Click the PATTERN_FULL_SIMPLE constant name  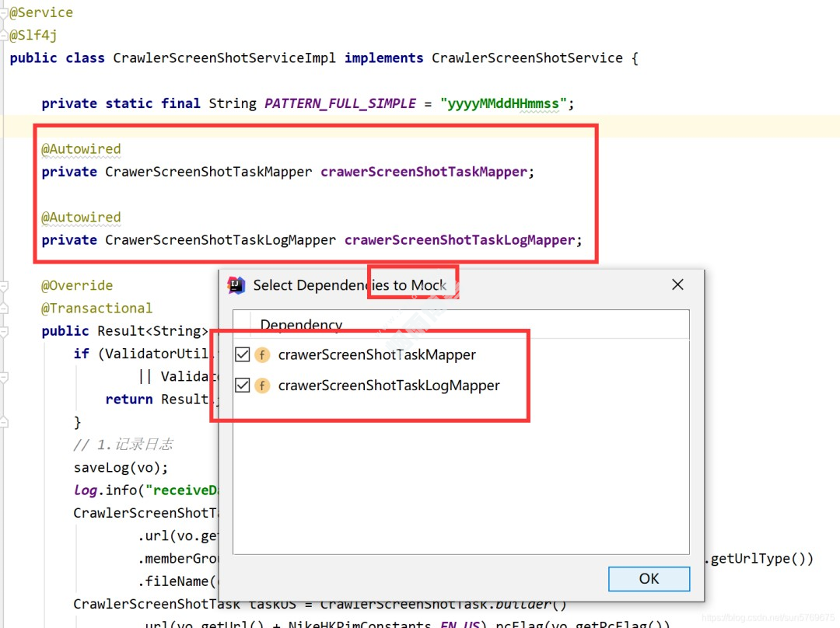pyautogui.click(x=340, y=103)
